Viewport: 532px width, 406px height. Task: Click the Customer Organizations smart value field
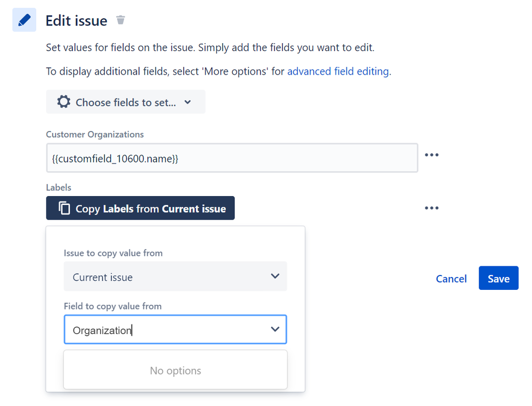point(232,158)
